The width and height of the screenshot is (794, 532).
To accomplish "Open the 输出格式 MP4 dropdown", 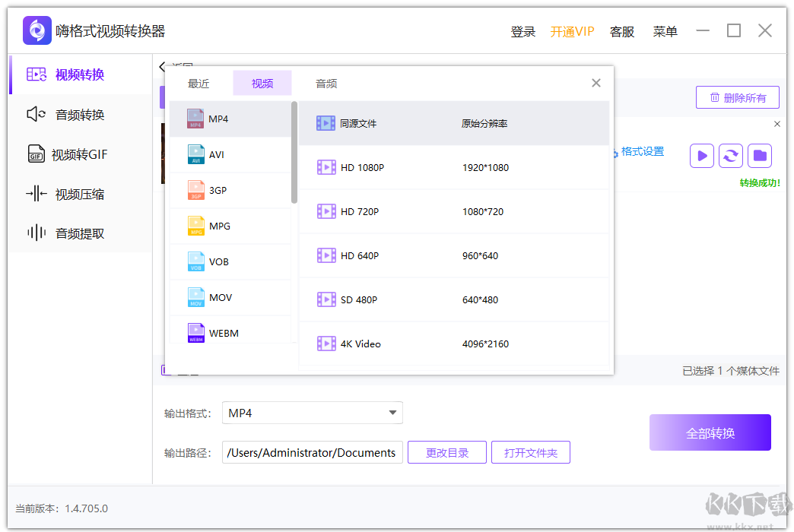I will point(312,413).
